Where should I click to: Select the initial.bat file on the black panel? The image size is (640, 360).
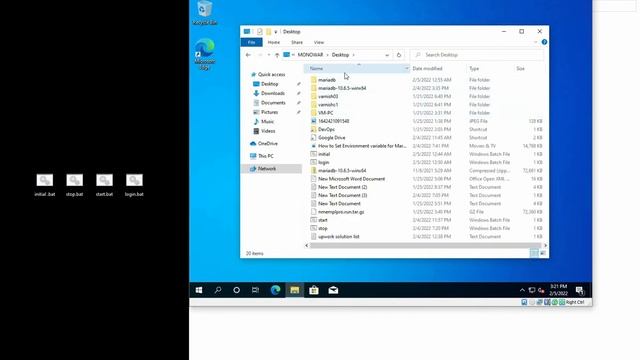tap(44, 185)
